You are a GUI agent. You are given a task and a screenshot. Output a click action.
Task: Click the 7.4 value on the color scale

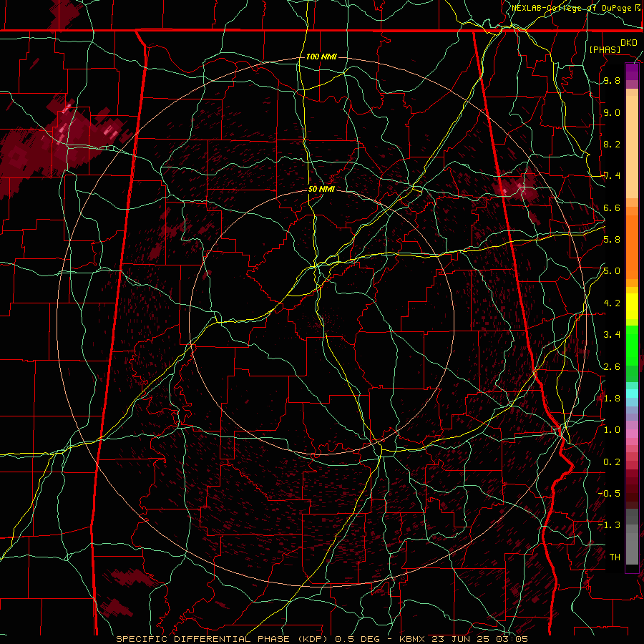611,176
